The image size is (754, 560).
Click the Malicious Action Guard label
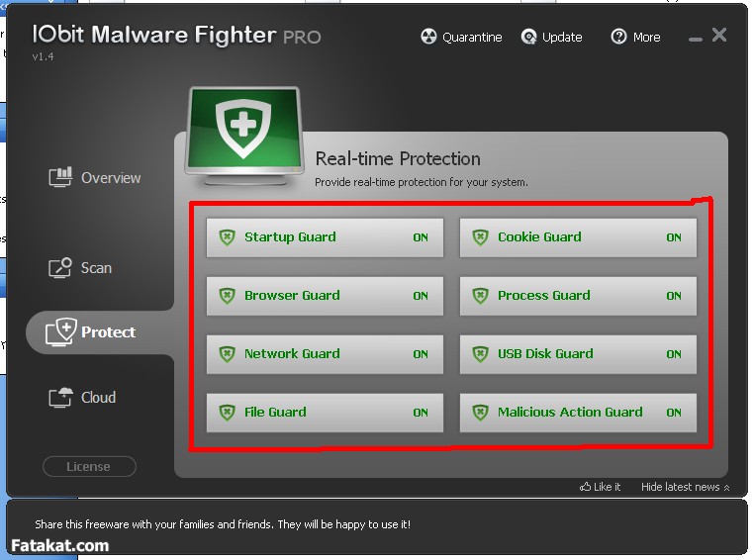pos(570,413)
